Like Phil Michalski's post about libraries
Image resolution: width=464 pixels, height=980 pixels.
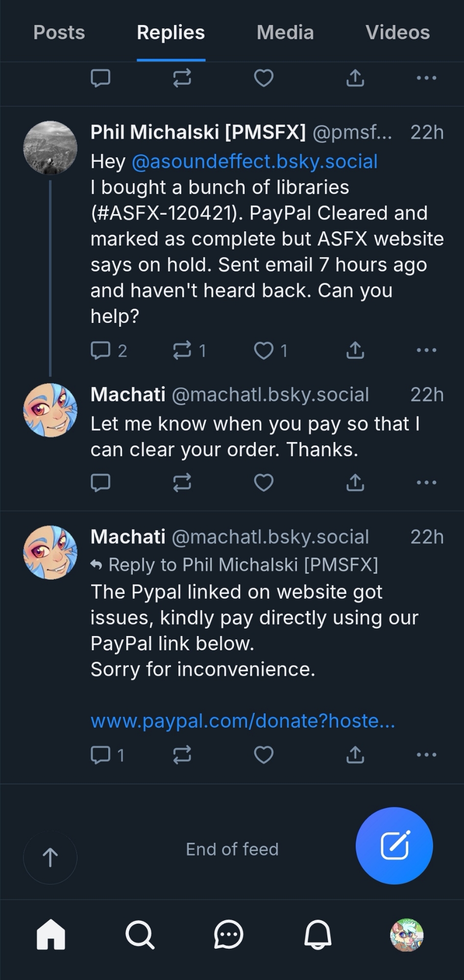click(x=264, y=350)
